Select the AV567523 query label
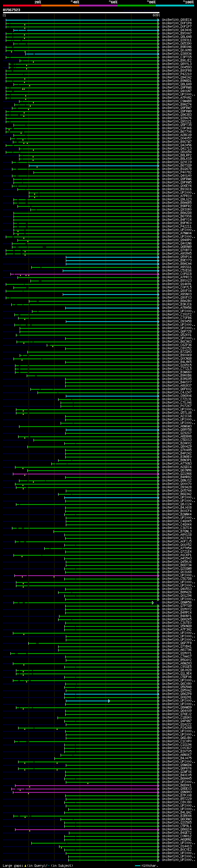 pos(11,10)
